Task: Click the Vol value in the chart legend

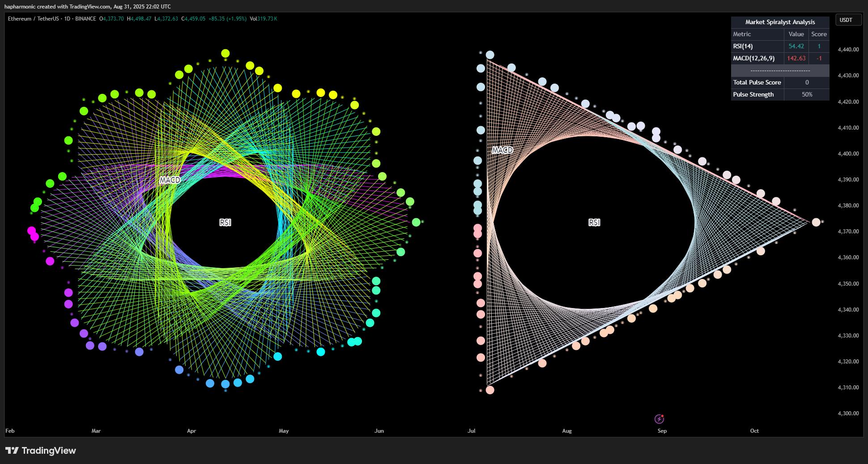Action: [x=264, y=19]
